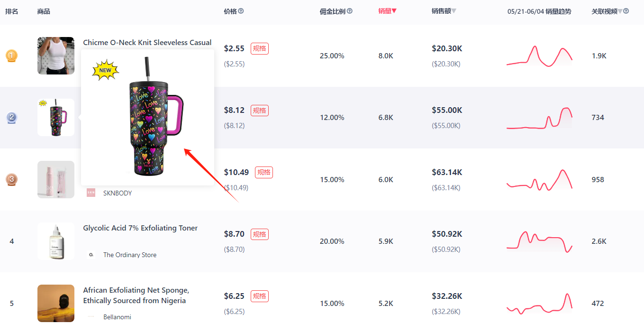This screenshot has height=333, width=644.
Task: Click The Ordinary Store logo icon
Action: click(91, 255)
